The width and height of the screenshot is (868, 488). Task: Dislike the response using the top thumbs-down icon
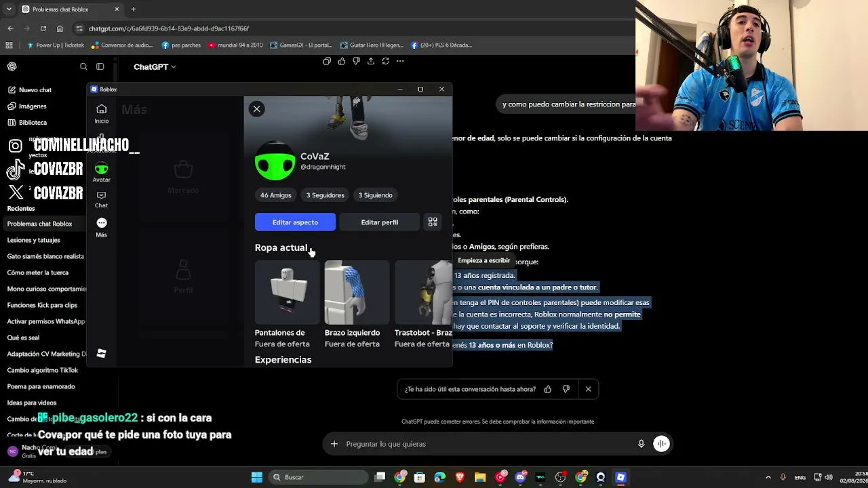[x=356, y=61]
